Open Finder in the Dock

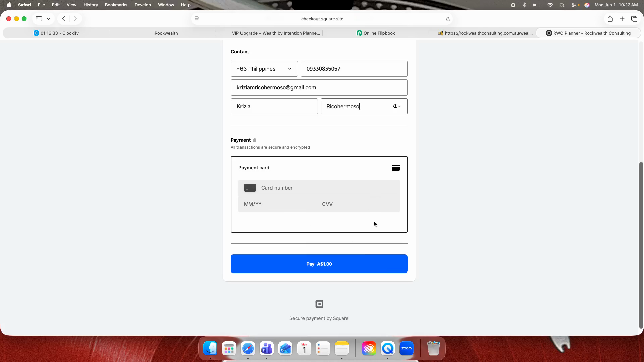tap(210, 349)
